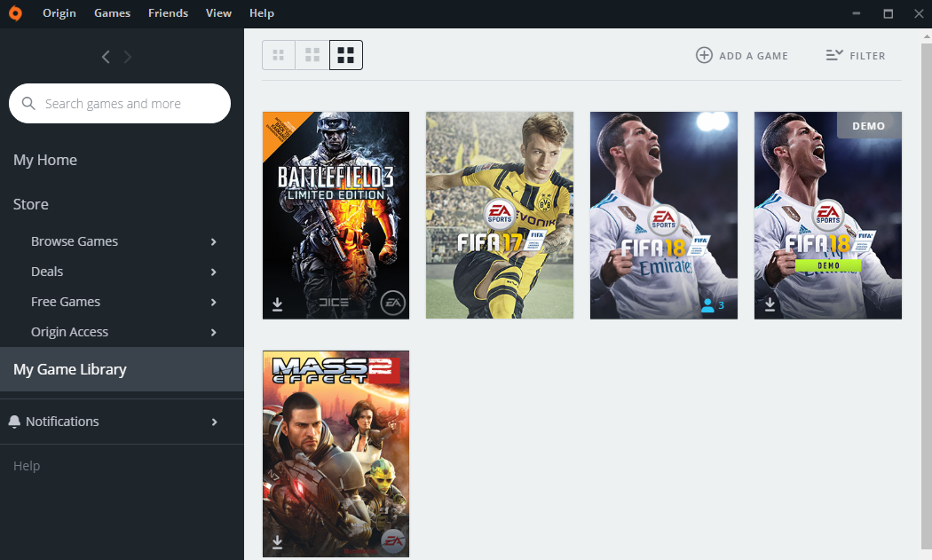Open the Store section
The height and width of the screenshot is (560, 932).
[31, 204]
